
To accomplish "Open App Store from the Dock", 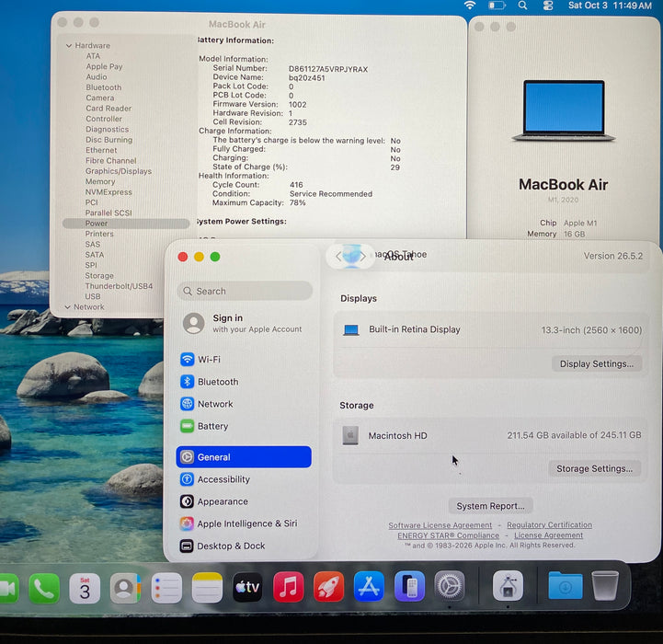I will [x=369, y=586].
